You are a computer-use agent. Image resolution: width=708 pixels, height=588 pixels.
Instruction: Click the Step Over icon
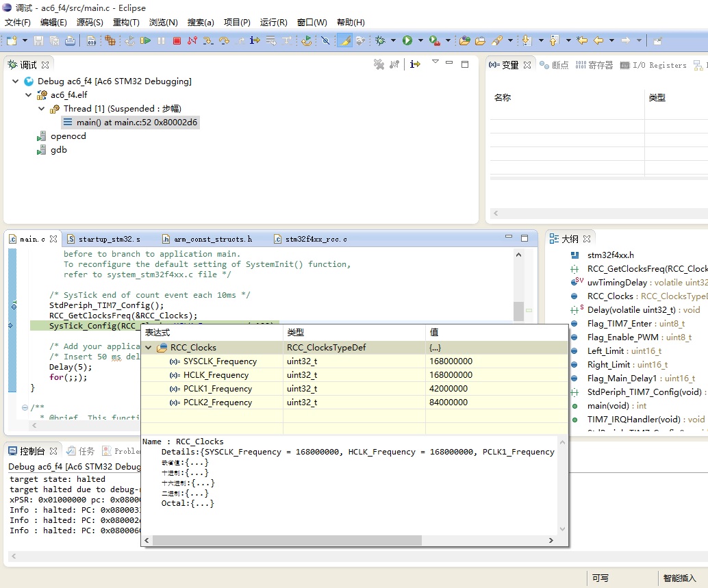pyautogui.click(x=224, y=40)
